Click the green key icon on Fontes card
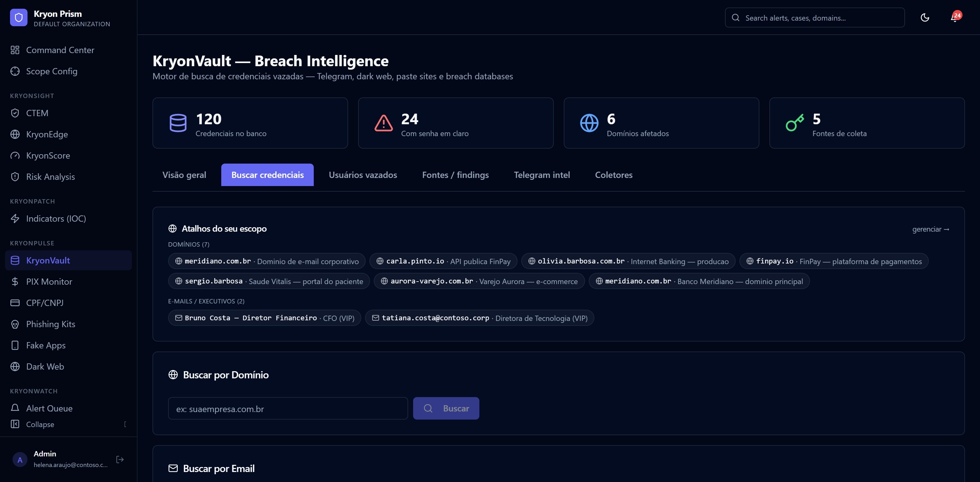 [795, 123]
